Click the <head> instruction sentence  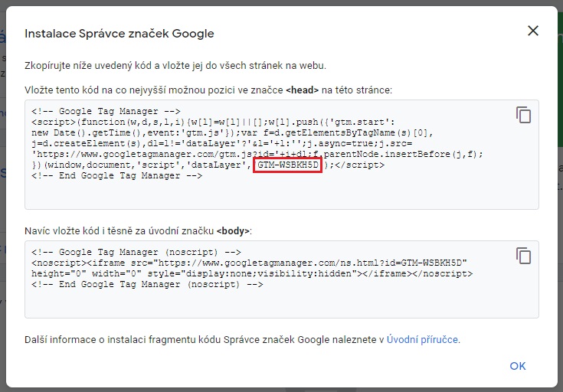[x=208, y=90]
